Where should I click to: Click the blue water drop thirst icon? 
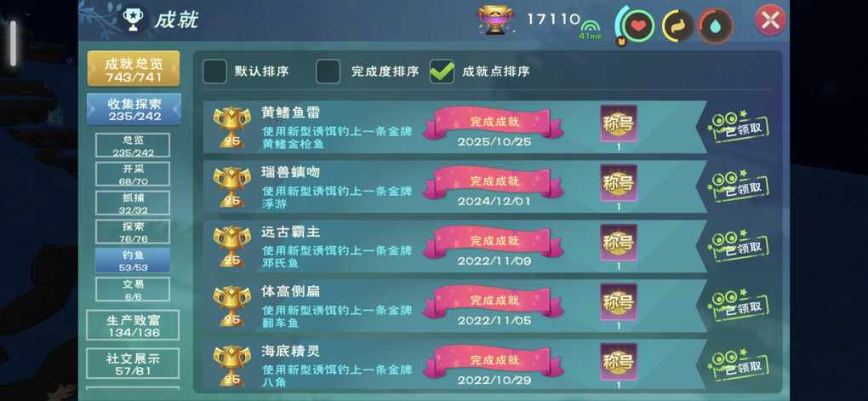[716, 26]
